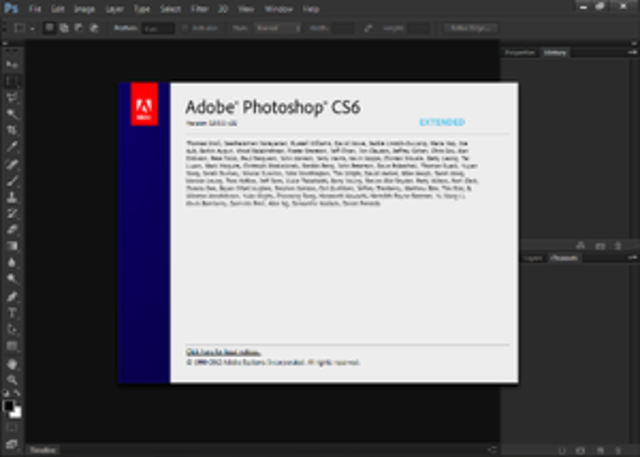
Task: Switch to the History tab
Action: (555, 53)
